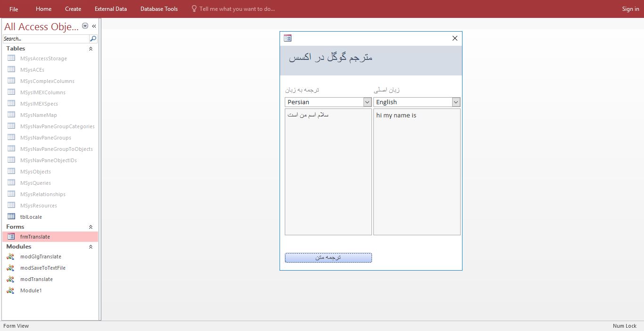Select the MSysACEs table icon
The height and width of the screenshot is (331, 644).
point(11,69)
